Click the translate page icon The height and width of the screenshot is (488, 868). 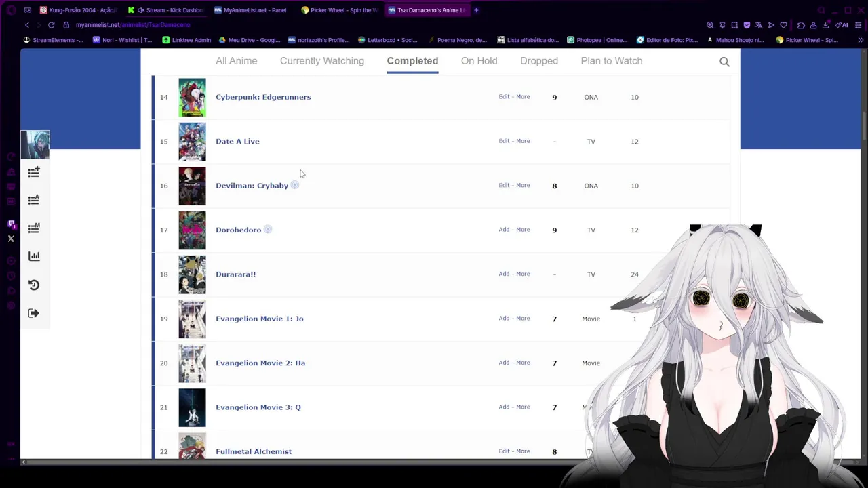tap(759, 25)
